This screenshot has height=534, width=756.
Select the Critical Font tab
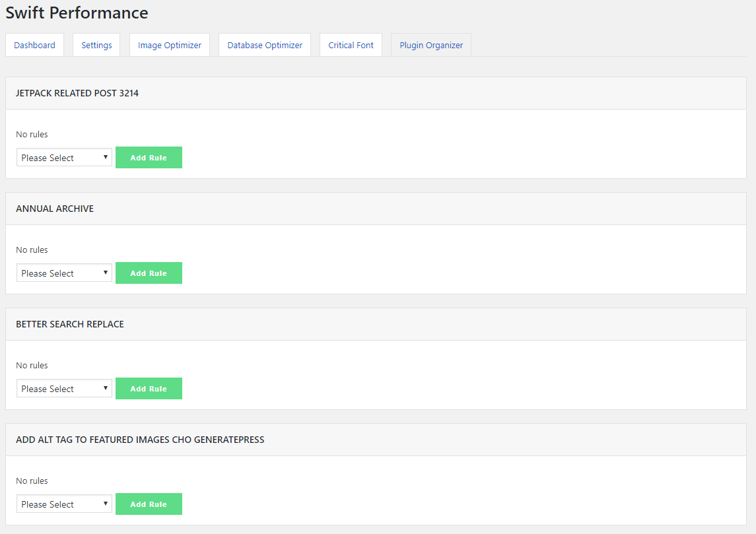click(351, 45)
